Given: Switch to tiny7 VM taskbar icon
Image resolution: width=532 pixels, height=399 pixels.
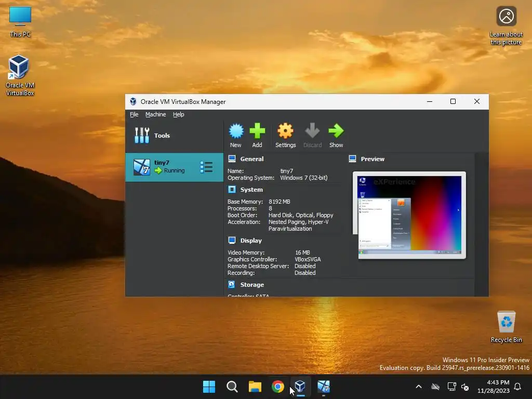Looking at the screenshot, I should [323, 387].
